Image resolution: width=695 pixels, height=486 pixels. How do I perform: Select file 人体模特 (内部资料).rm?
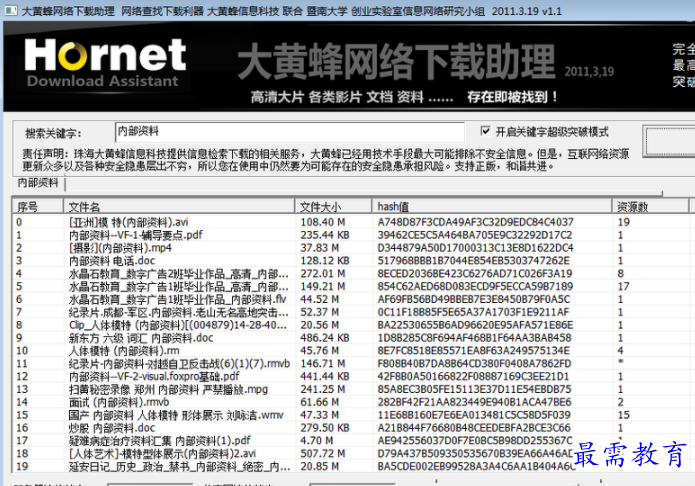124,350
